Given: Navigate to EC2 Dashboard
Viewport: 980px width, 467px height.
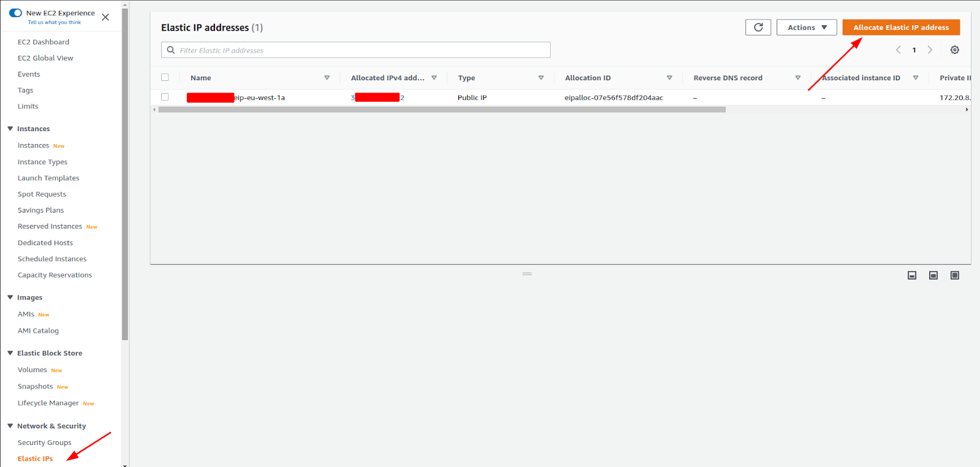Looking at the screenshot, I should click(x=43, y=42).
